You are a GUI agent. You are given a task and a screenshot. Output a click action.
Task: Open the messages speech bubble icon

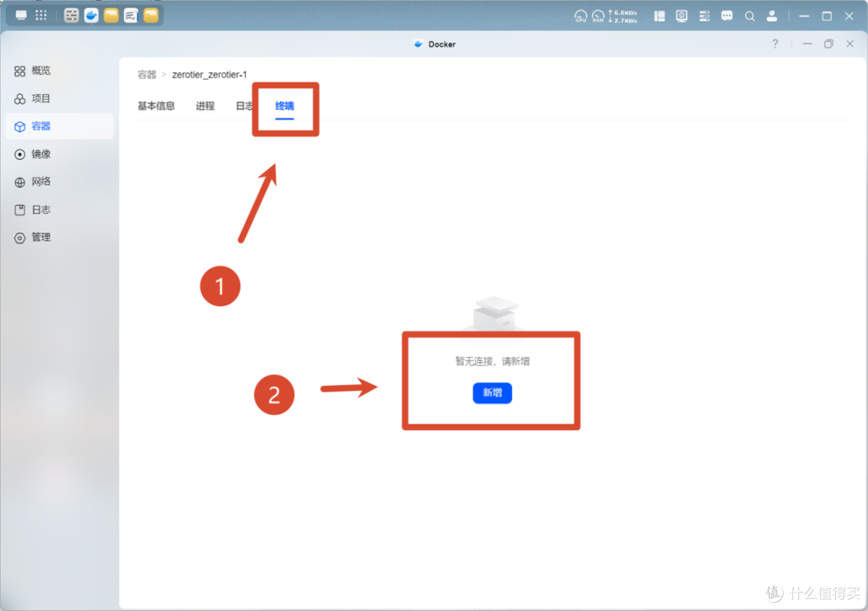pyautogui.click(x=727, y=16)
